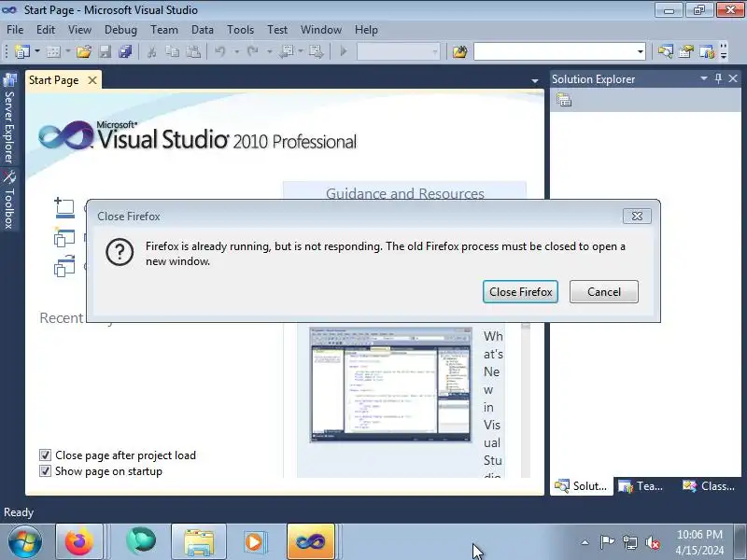Open the Redo history dropdown arrow
747x560 pixels.
(x=269, y=51)
